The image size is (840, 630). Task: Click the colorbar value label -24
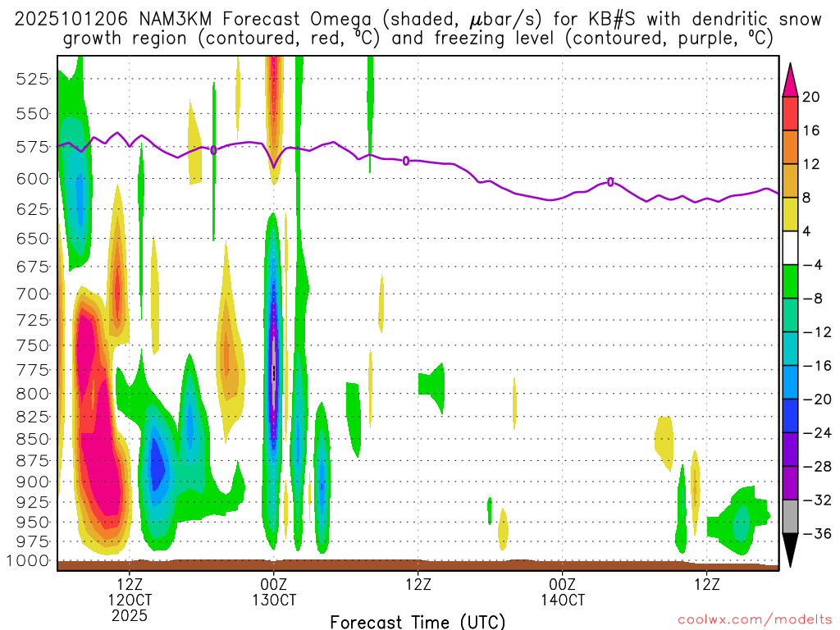point(816,433)
